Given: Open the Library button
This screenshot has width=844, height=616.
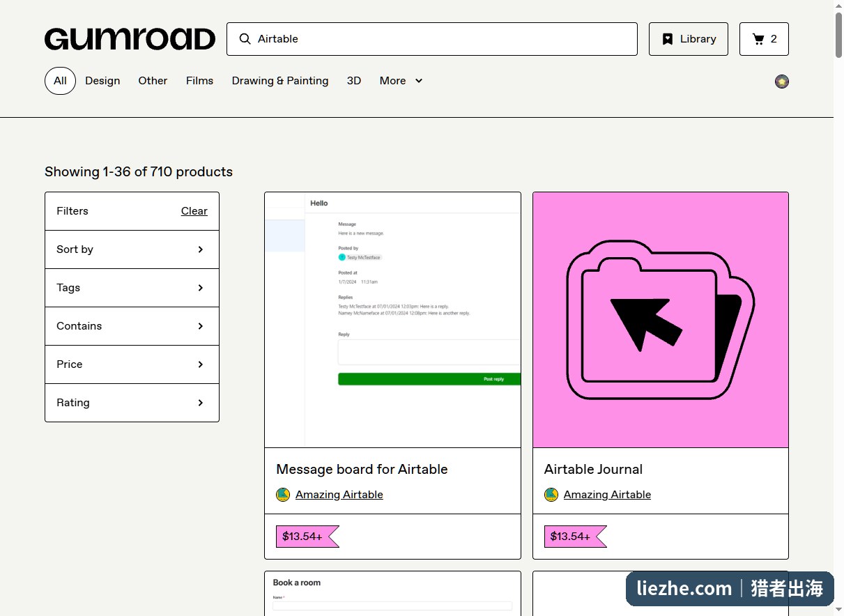Looking at the screenshot, I should [x=689, y=39].
